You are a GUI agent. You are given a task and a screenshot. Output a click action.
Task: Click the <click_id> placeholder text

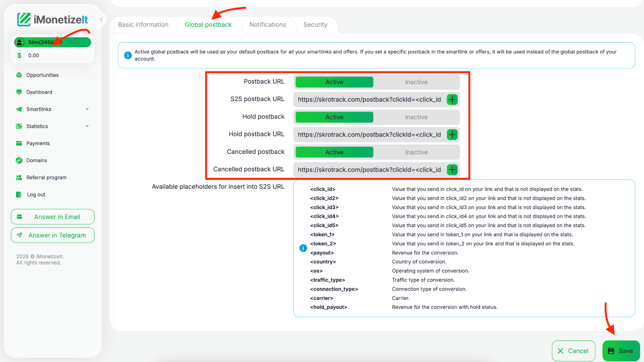pos(322,189)
